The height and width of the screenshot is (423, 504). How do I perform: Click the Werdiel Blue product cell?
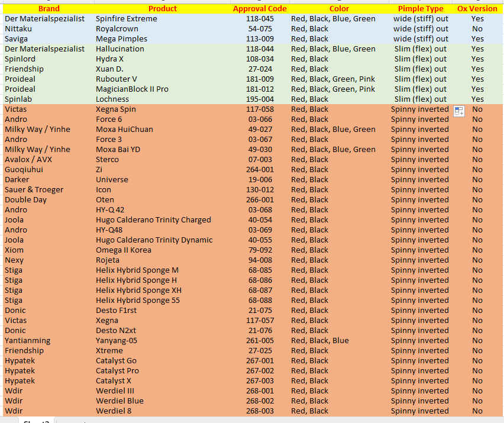tap(163, 401)
